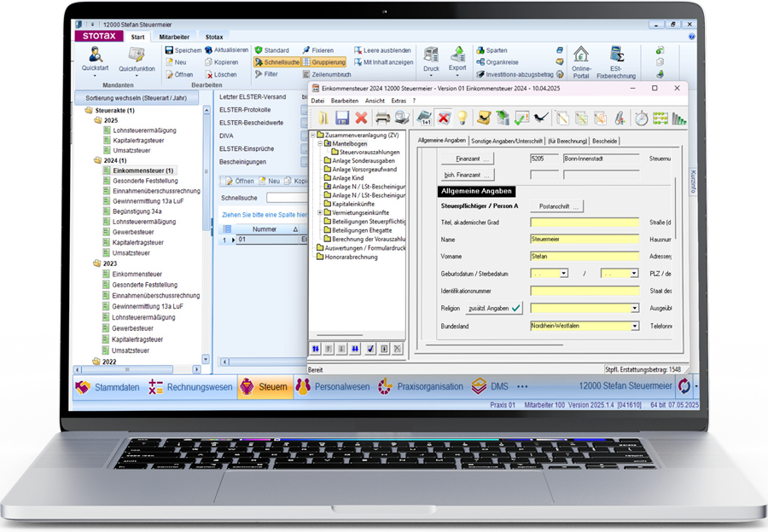The image size is (768, 532).
Task: Click the Schnellsuche search field
Action: [287, 198]
